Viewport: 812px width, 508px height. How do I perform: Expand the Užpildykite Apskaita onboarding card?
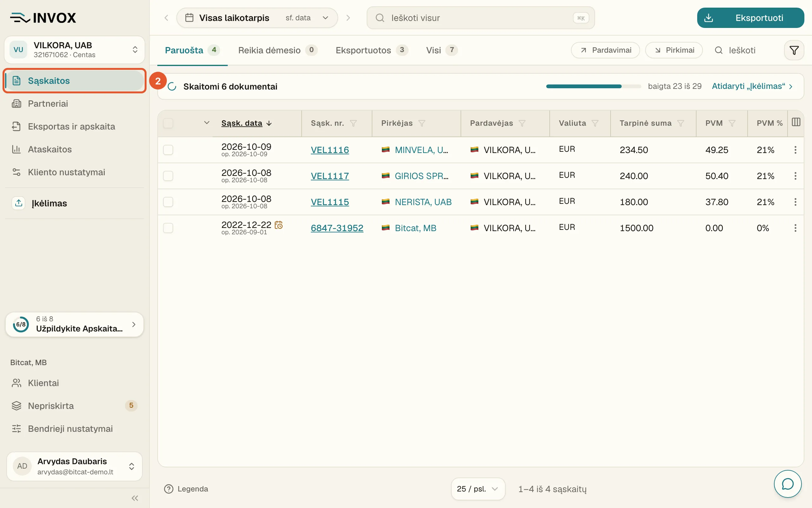click(75, 324)
